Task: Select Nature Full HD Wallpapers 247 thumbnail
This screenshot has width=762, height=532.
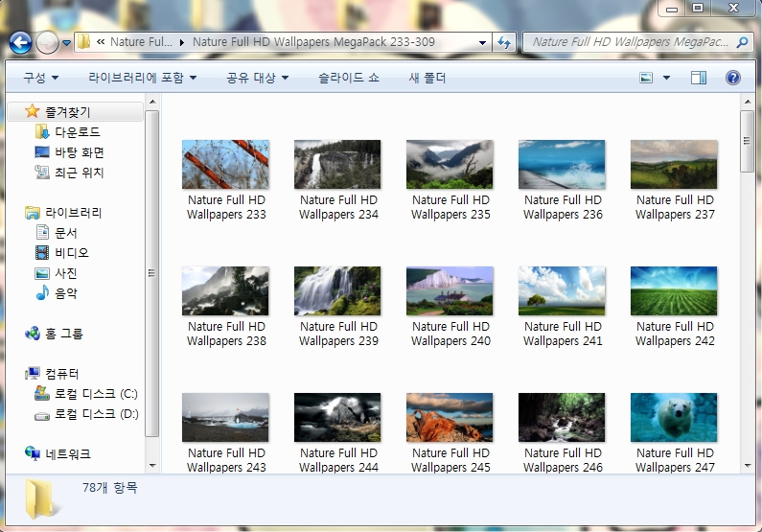Action: point(674,417)
